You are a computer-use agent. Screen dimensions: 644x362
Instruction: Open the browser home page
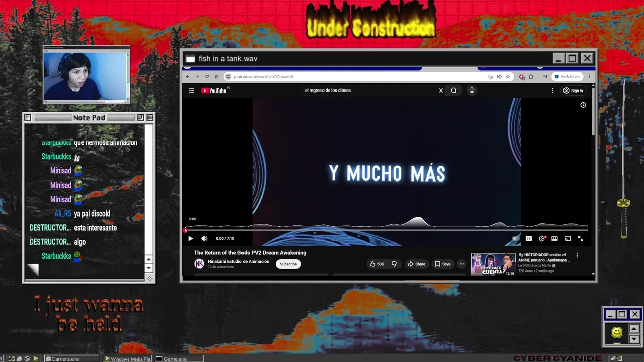coord(217,77)
